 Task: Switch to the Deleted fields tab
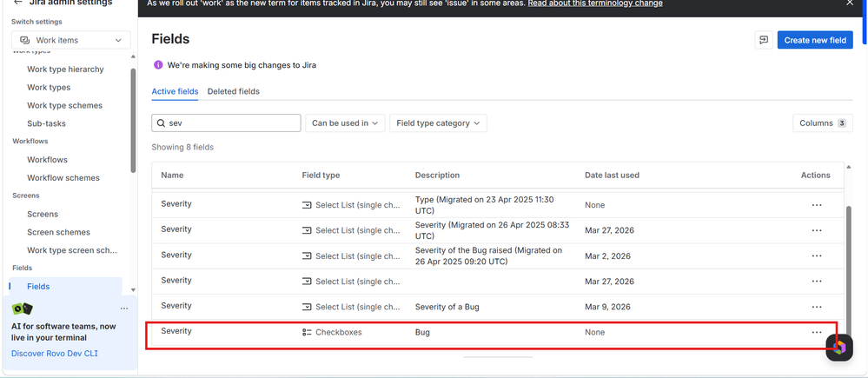point(234,91)
